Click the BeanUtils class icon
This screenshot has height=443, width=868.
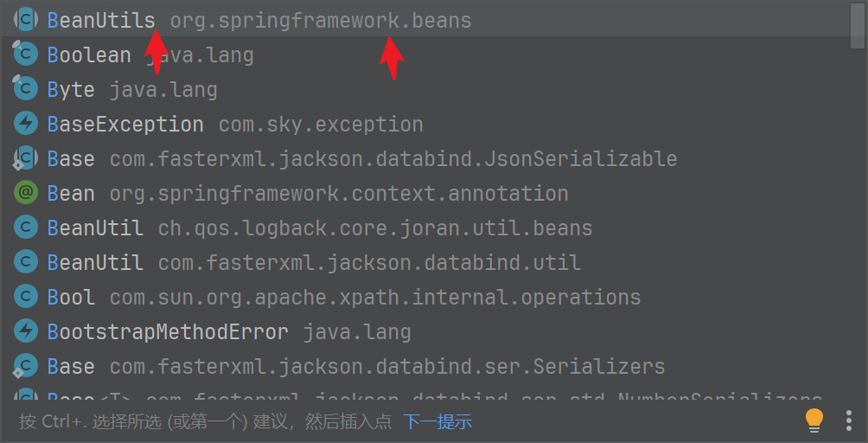click(x=25, y=19)
